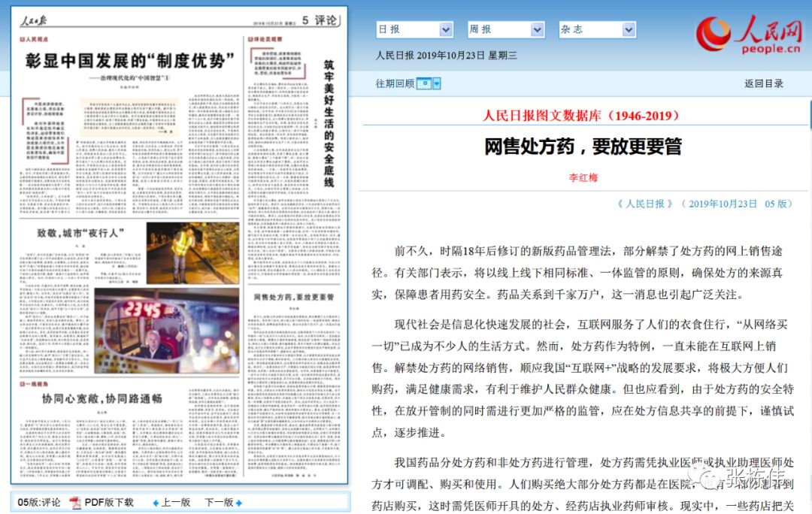Open the 杂志 dropdown
This screenshot has height=514, width=812.
pyautogui.click(x=596, y=29)
